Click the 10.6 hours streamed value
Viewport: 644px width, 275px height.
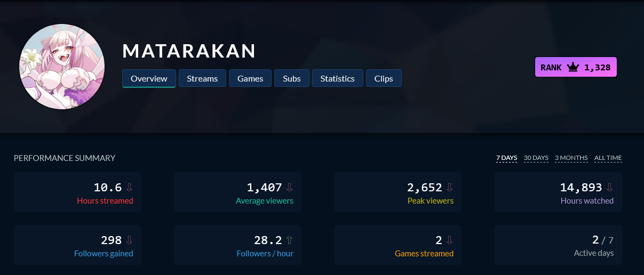tap(108, 187)
